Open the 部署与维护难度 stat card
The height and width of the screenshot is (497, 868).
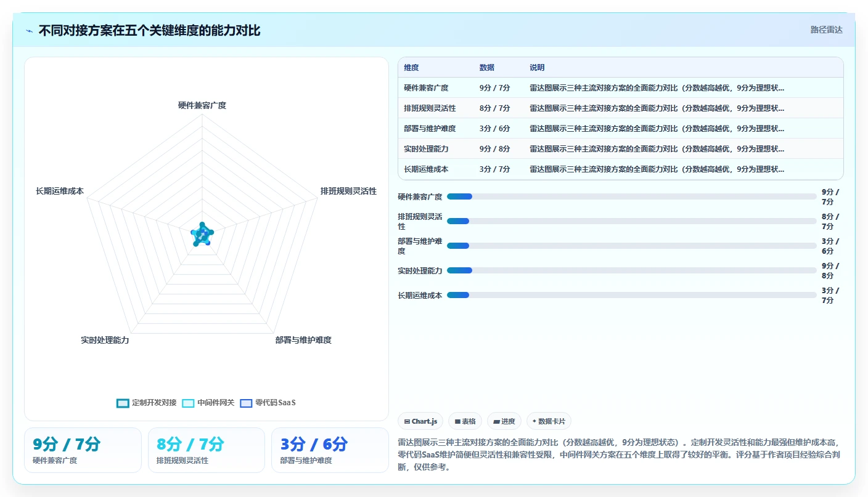pos(330,450)
